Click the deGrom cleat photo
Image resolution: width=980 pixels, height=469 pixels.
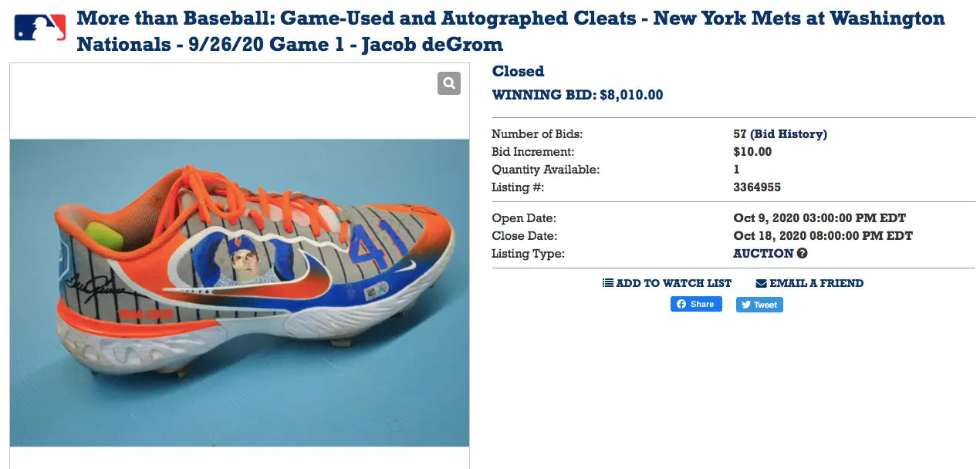[239, 292]
